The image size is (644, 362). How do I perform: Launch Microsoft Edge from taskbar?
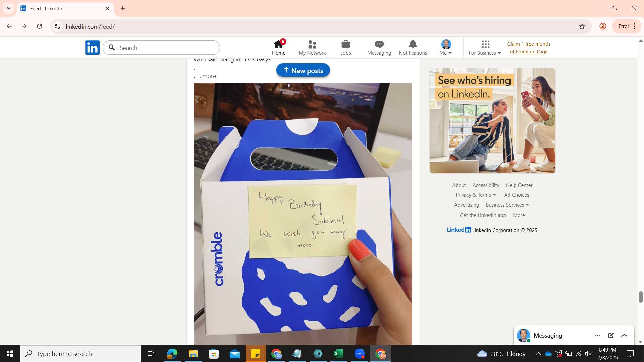[x=172, y=354]
